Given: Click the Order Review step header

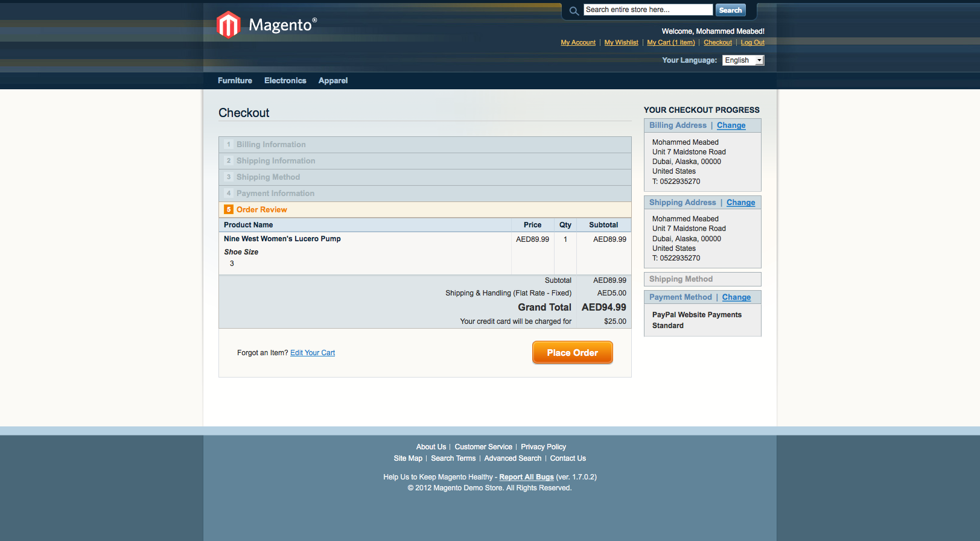Looking at the screenshot, I should tap(425, 210).
